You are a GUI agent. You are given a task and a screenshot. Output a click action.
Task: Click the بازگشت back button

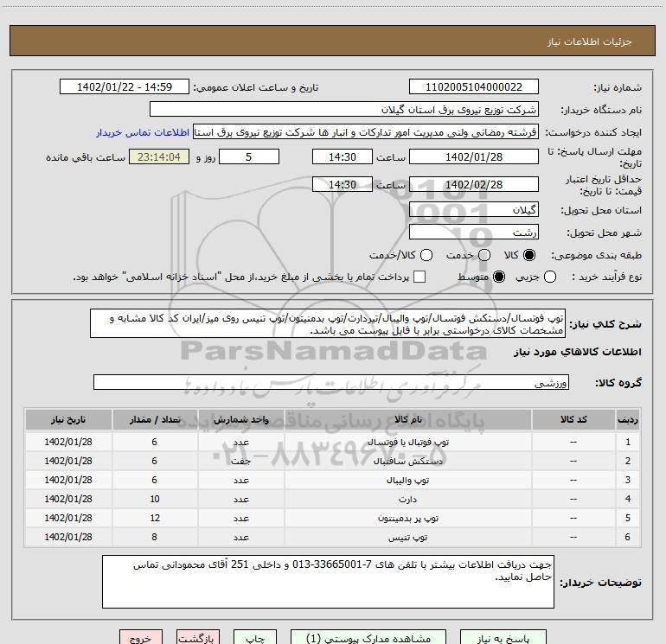coord(198,638)
